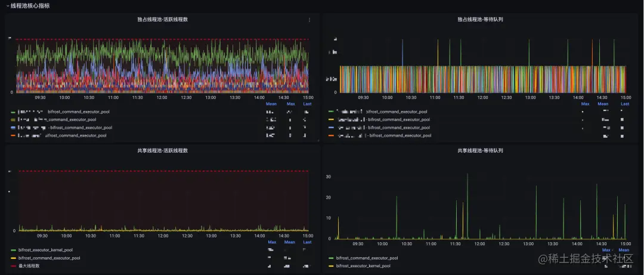The height and width of the screenshot is (275, 644).
Task: Open the 独占线程池-等待队列 panel title menu
Action: click(480, 19)
